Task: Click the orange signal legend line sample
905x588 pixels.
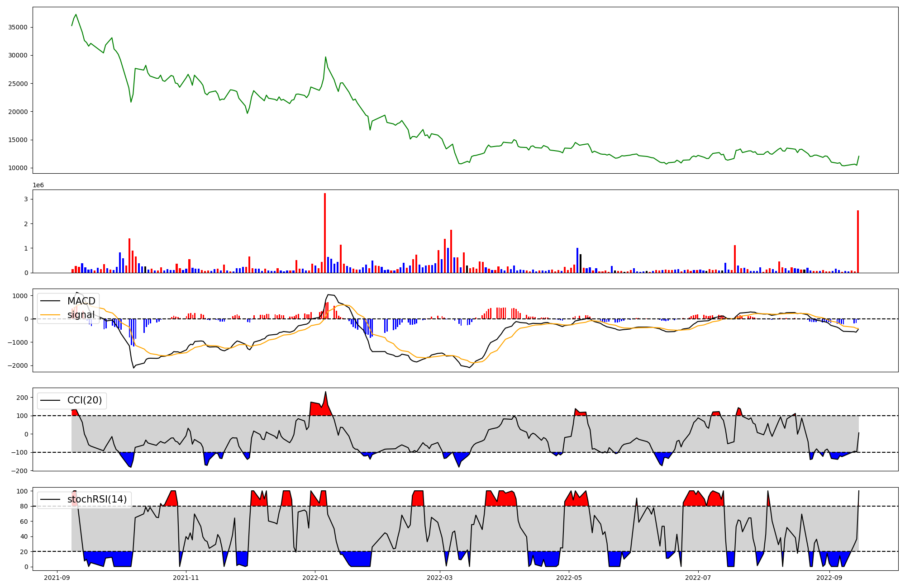Action: (51, 315)
